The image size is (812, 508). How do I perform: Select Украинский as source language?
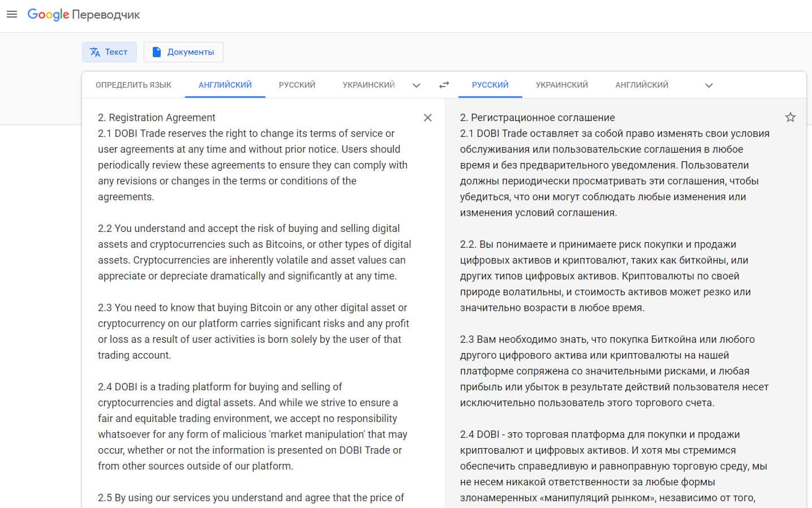click(368, 85)
